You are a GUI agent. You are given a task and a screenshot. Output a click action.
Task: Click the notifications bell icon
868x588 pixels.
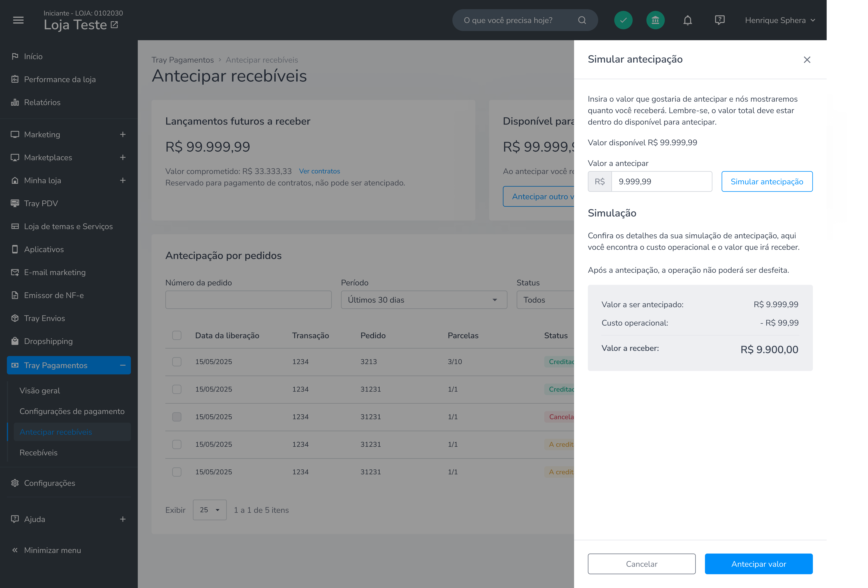pyautogui.click(x=688, y=20)
